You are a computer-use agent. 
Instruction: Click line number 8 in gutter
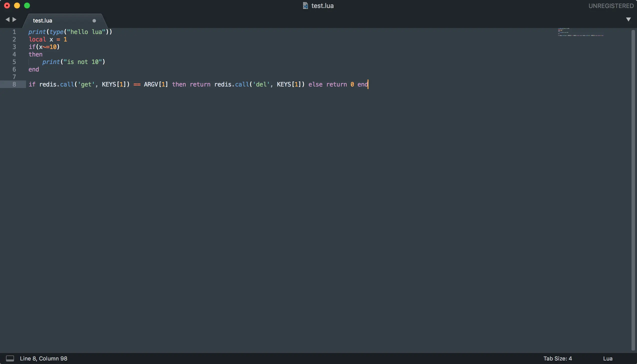point(14,84)
